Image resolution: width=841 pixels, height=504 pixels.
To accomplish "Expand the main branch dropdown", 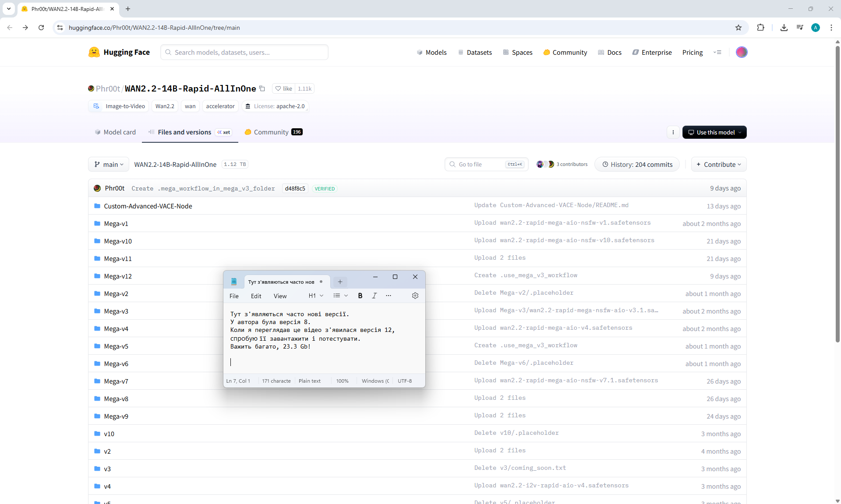I will point(109,164).
